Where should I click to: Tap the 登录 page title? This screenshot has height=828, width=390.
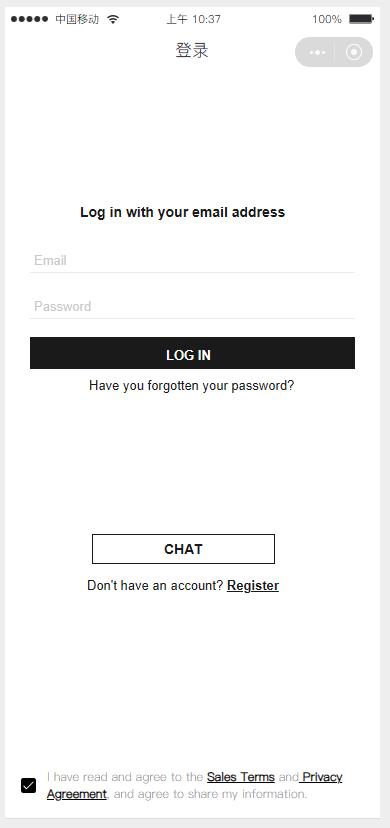(x=192, y=51)
